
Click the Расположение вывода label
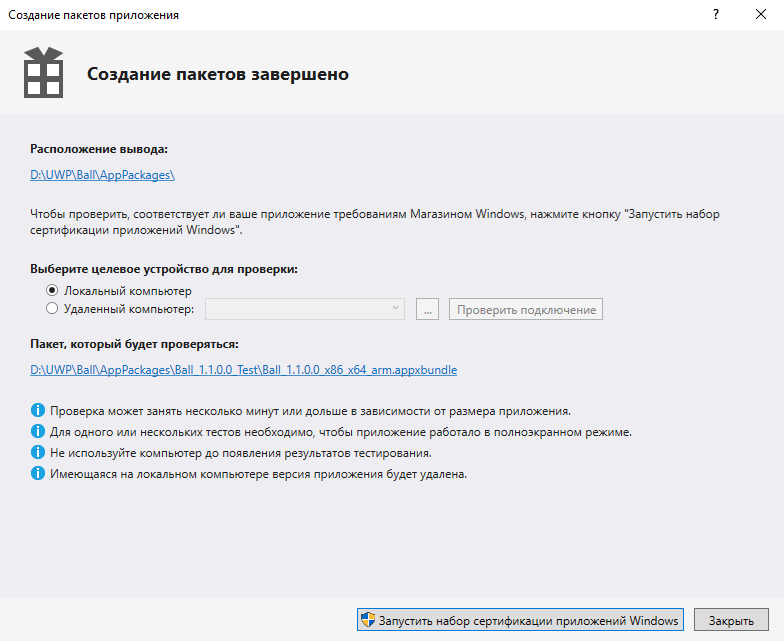pyautogui.click(x=99, y=149)
